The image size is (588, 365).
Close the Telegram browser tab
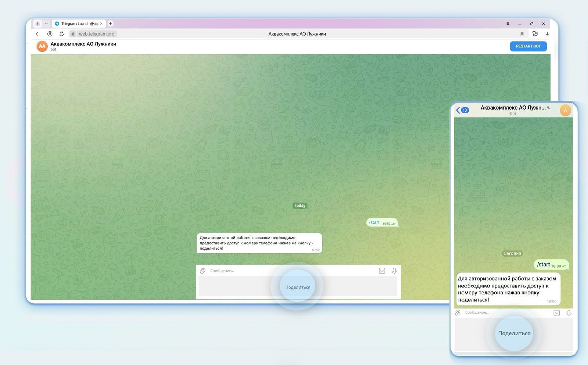[x=101, y=24]
